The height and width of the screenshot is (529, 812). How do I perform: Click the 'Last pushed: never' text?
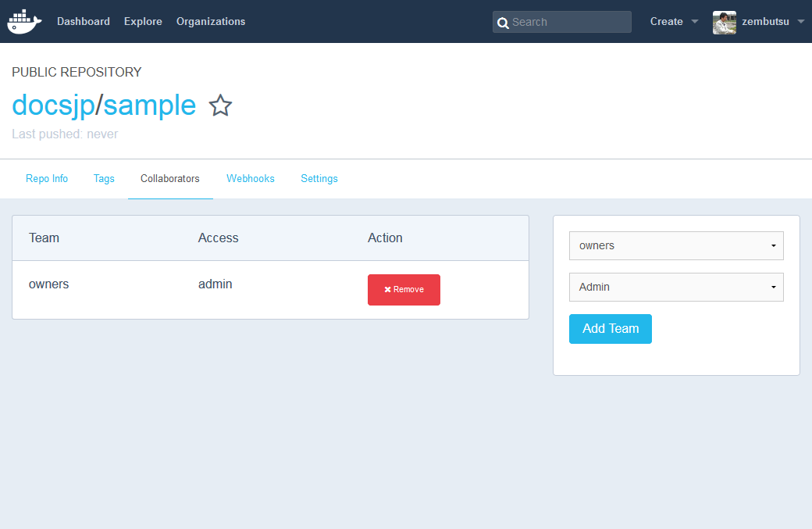(65, 134)
